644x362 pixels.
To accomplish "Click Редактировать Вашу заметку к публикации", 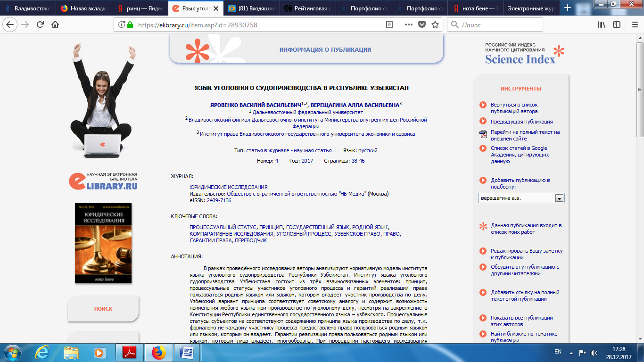I will point(527,254).
